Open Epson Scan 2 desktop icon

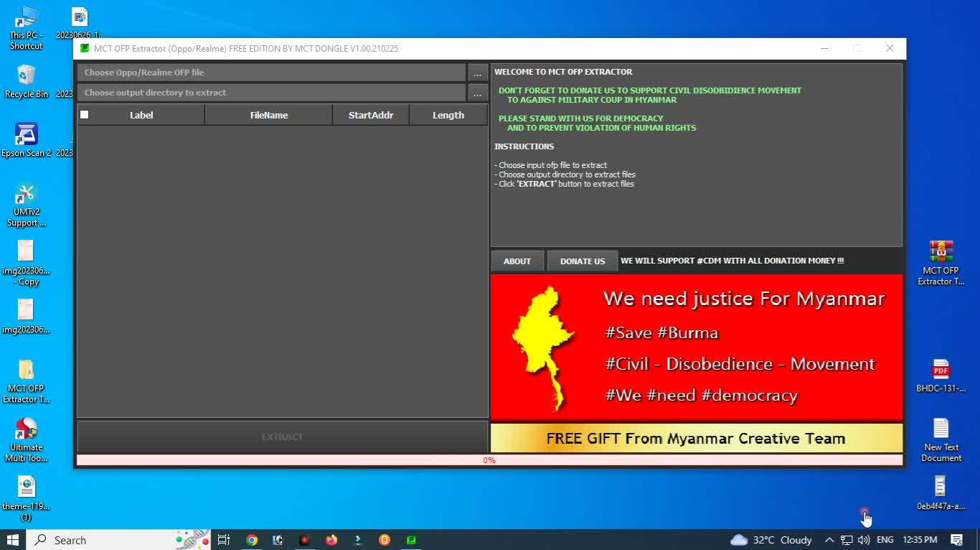click(x=26, y=140)
